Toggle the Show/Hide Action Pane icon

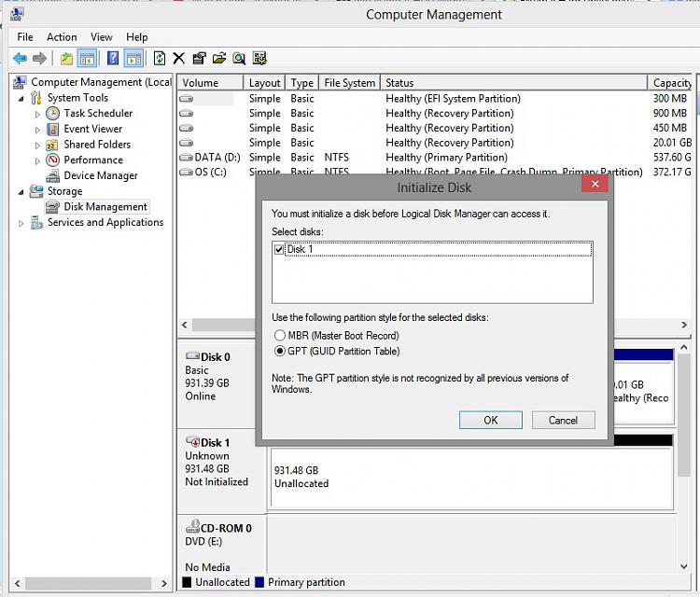(x=133, y=59)
